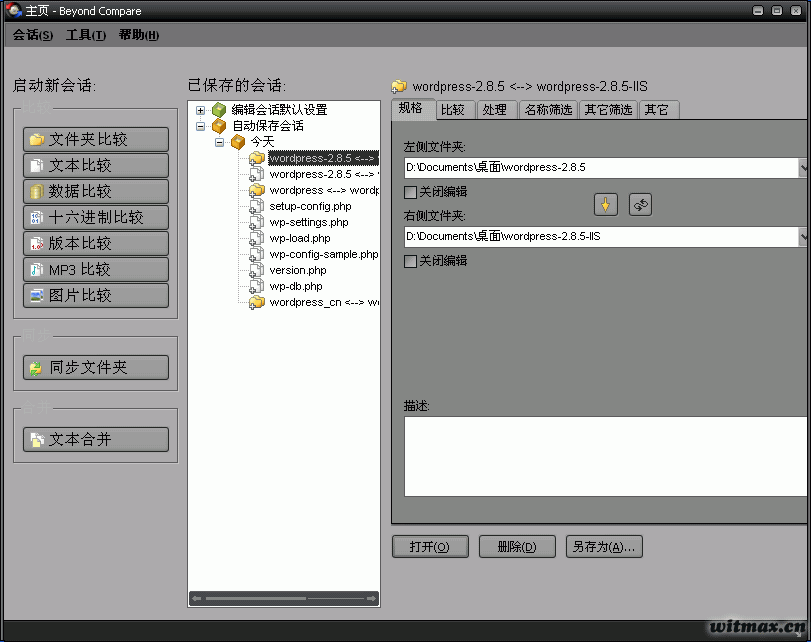This screenshot has height=642, width=811.
Task: Click the swap folders icon button
Action: click(x=640, y=205)
